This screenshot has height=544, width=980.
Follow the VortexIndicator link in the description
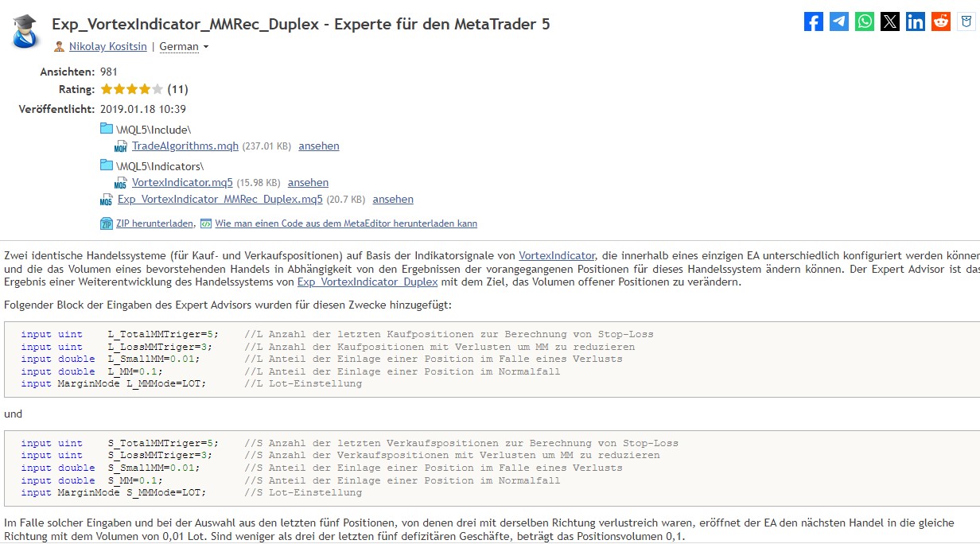click(x=557, y=256)
